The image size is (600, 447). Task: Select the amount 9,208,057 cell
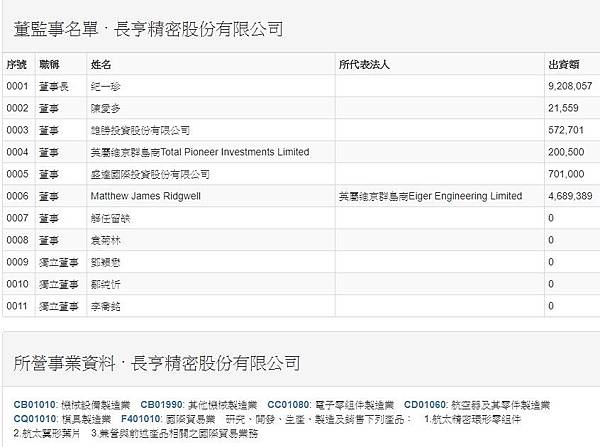pyautogui.click(x=570, y=86)
